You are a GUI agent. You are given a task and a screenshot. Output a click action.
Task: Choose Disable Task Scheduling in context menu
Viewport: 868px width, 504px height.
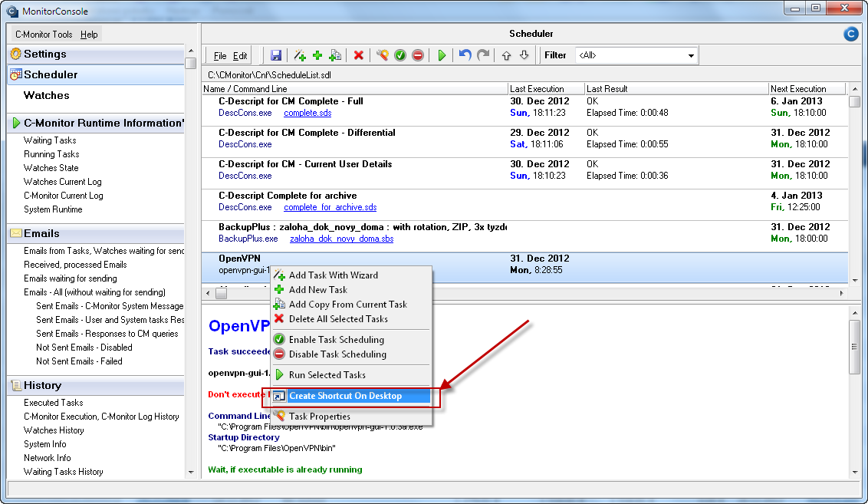coord(351,354)
